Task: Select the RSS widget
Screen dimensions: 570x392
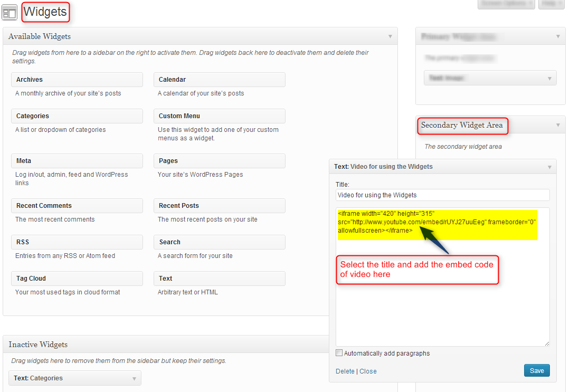Action: (x=77, y=242)
